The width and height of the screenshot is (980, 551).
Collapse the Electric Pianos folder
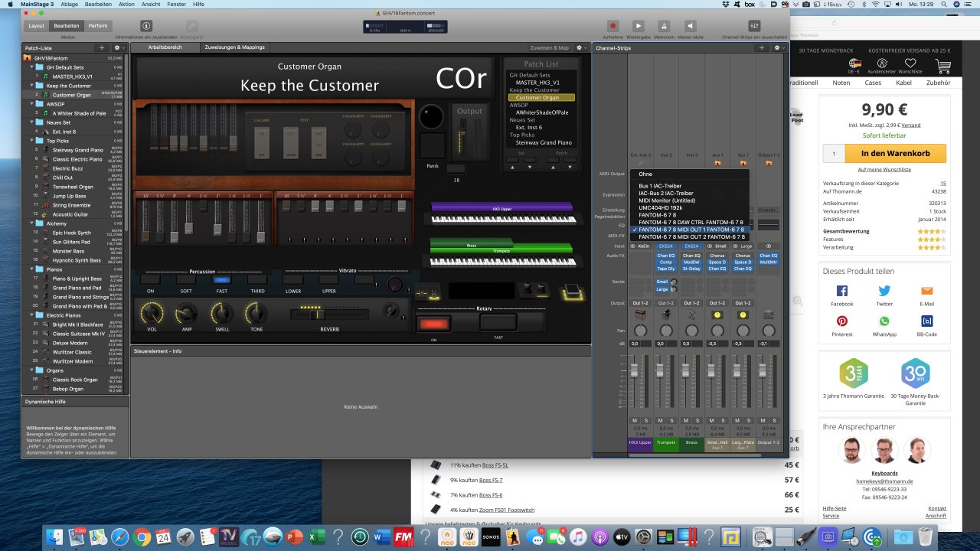point(32,315)
